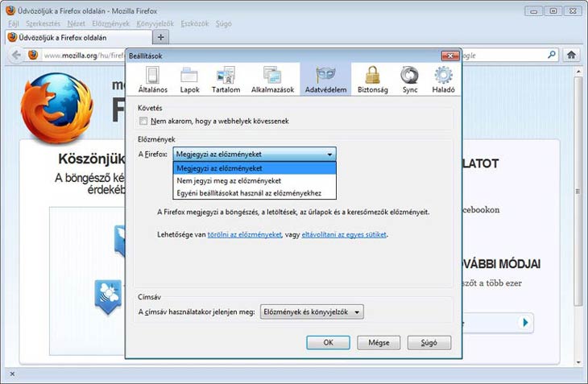Open the Nézet menu
Screen dimensions: 588x384
point(77,23)
